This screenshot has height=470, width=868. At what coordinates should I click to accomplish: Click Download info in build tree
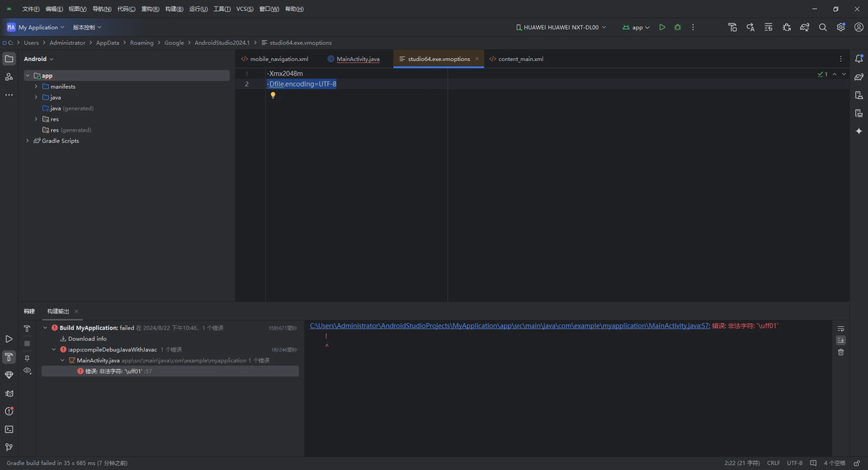coord(87,338)
